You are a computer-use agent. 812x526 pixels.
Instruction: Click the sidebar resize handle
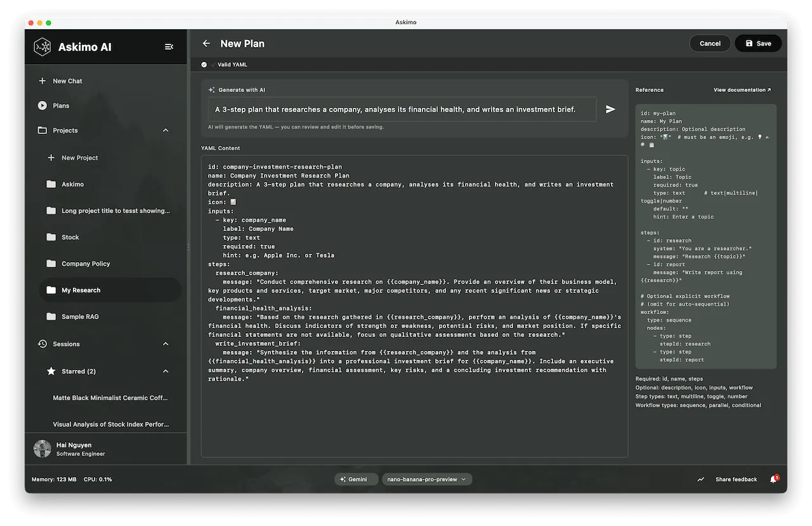[188, 247]
